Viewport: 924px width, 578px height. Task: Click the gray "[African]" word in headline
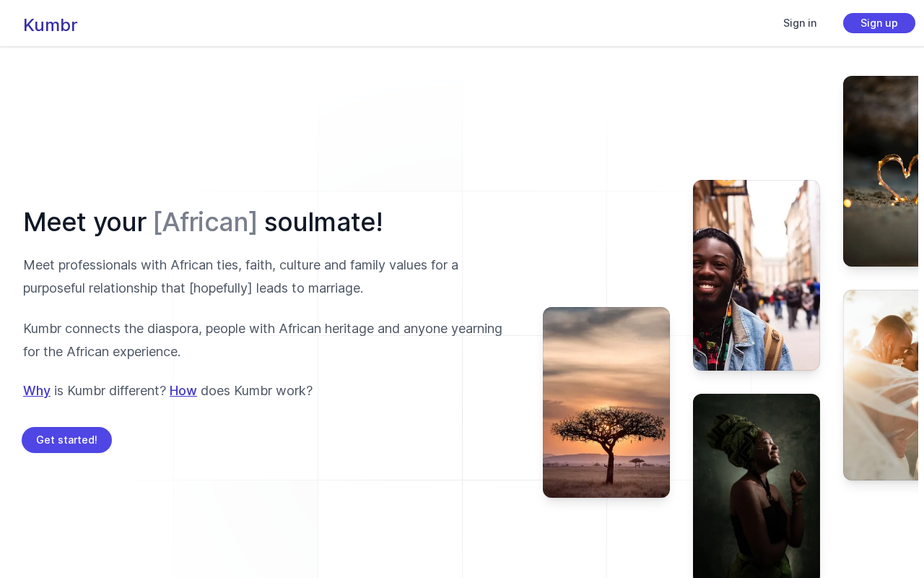click(x=205, y=222)
